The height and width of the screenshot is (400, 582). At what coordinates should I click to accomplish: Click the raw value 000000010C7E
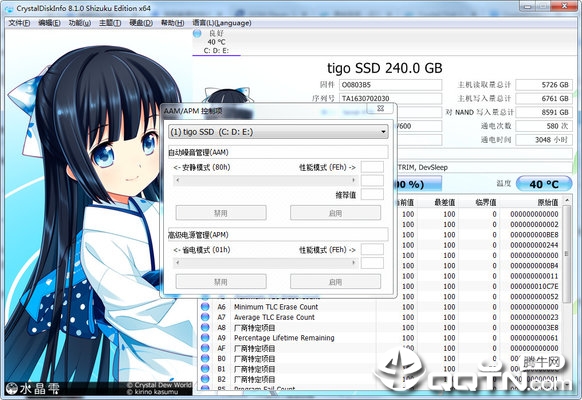(x=534, y=286)
